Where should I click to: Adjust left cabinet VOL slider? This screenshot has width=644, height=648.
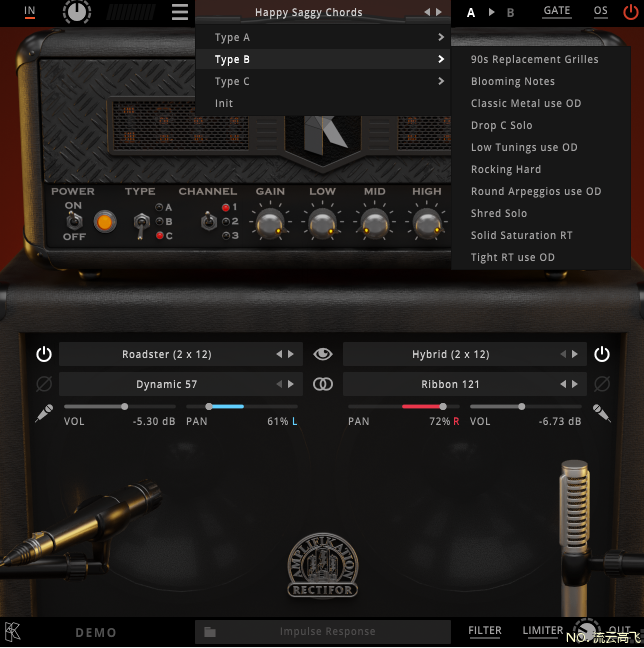120,407
